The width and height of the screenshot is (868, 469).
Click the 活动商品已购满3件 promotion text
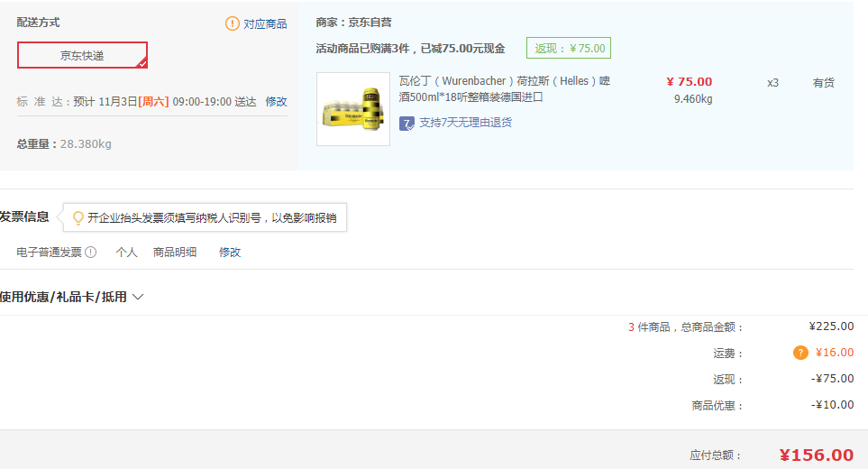click(x=410, y=48)
